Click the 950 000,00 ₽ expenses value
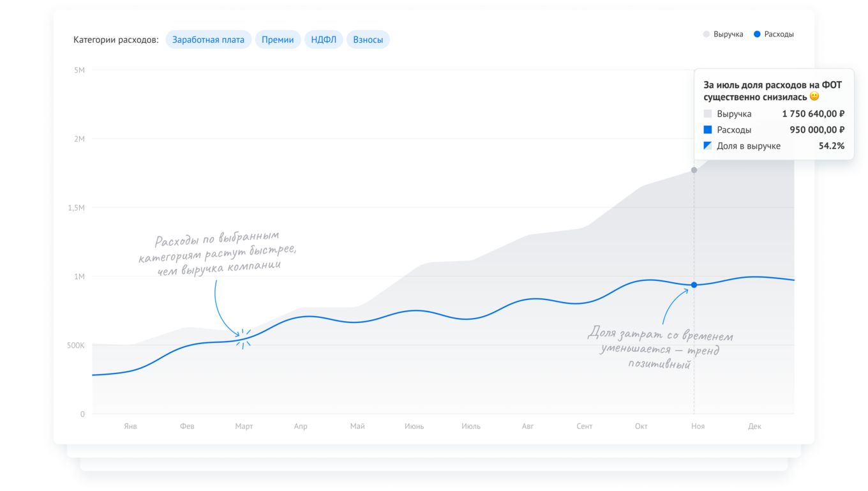868x491 pixels. (x=817, y=130)
